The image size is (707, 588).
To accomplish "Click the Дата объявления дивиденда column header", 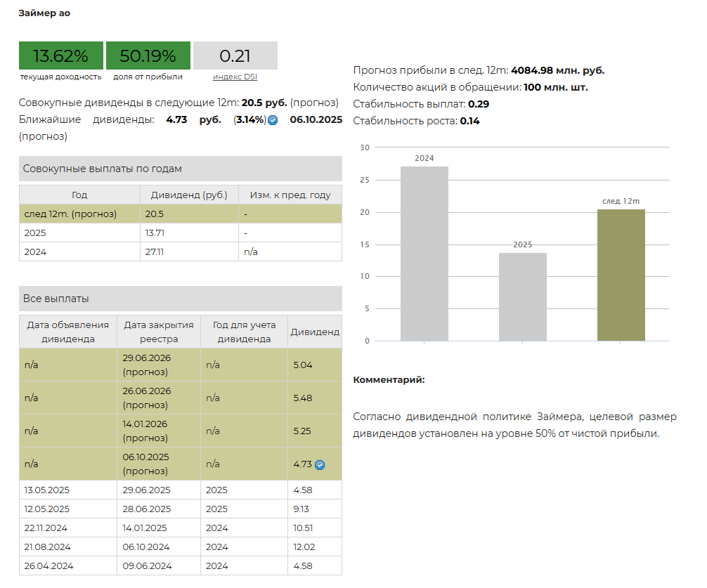I will pyautogui.click(x=67, y=332).
